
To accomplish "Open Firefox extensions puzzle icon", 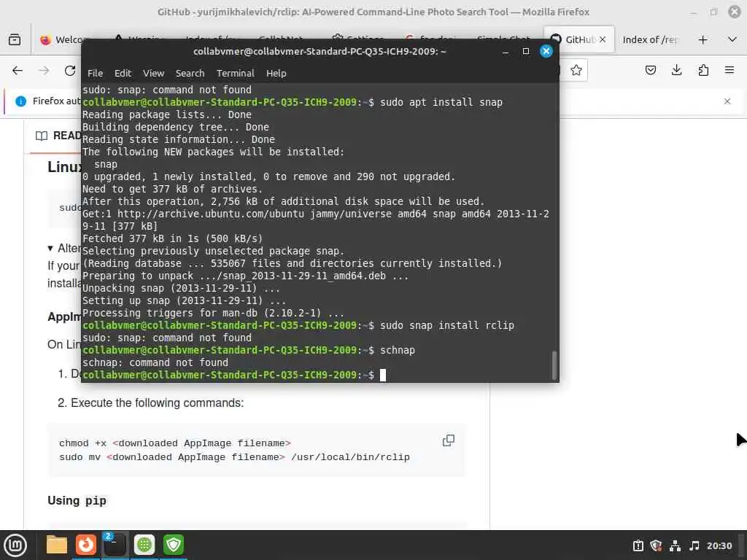I will coord(703,71).
